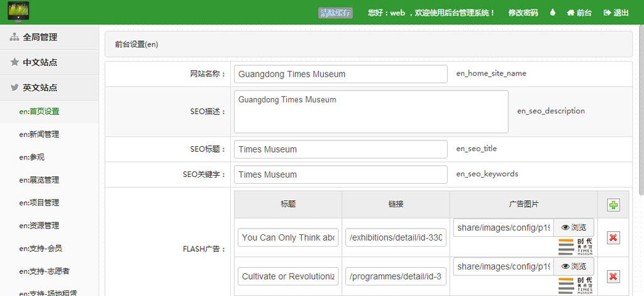
Task: Click the monitor logo in the header
Action: click(x=19, y=12)
